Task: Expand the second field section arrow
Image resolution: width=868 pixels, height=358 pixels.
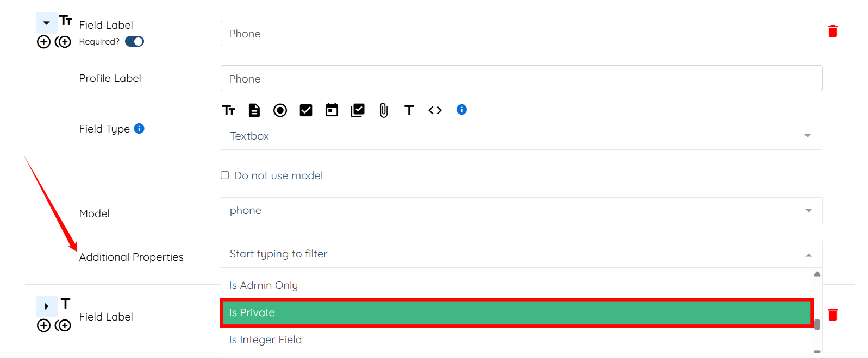Action: click(47, 306)
